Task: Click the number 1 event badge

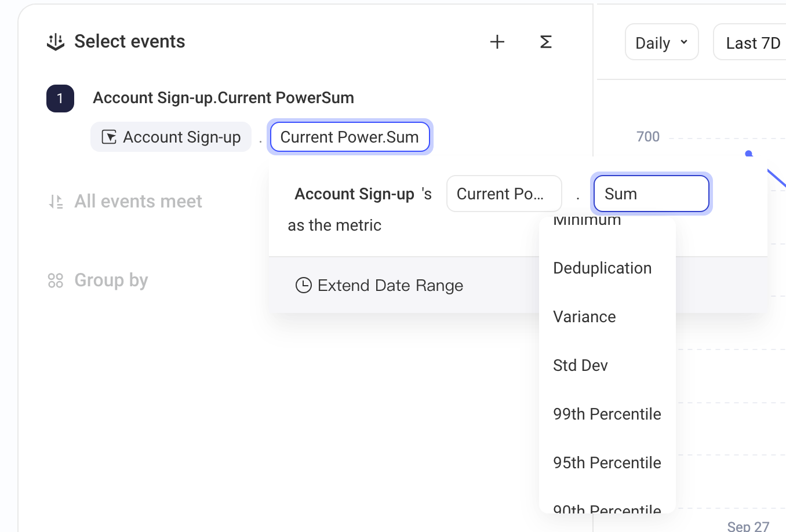Action: [x=60, y=99]
